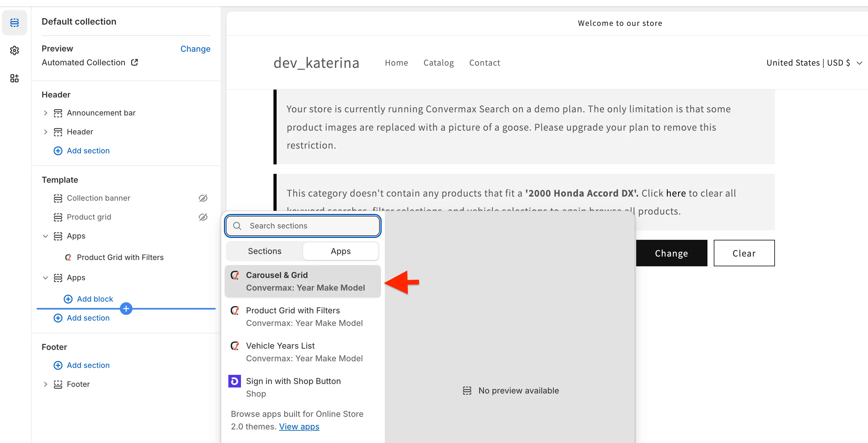
Task: Expand the Announcement bar section
Action: 45,113
